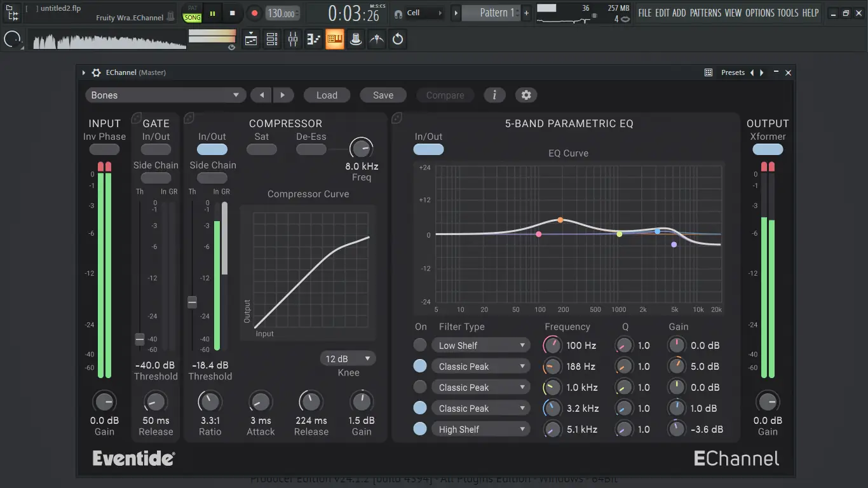Go to the next EChannel preset arrow
Image resolution: width=868 pixels, height=488 pixels.
tap(283, 95)
